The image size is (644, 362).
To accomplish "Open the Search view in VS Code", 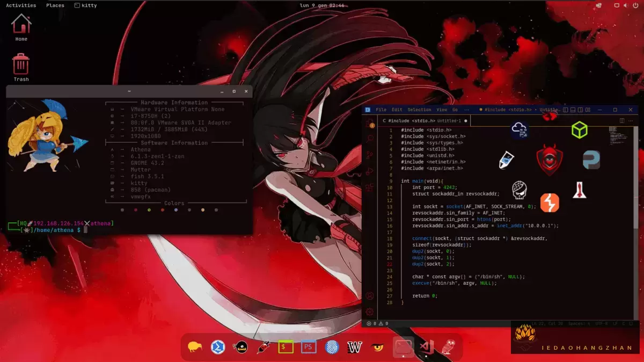I will (370, 139).
